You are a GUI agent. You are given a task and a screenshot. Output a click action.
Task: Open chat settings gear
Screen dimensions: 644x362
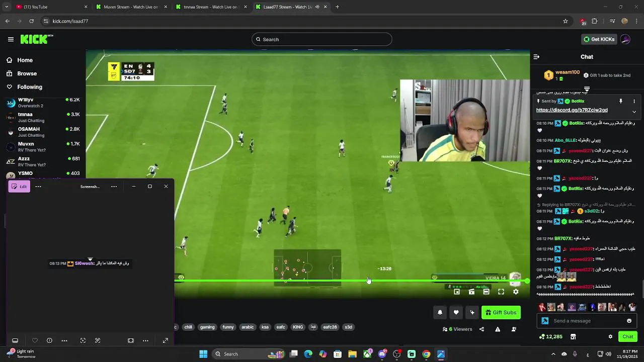click(x=610, y=336)
